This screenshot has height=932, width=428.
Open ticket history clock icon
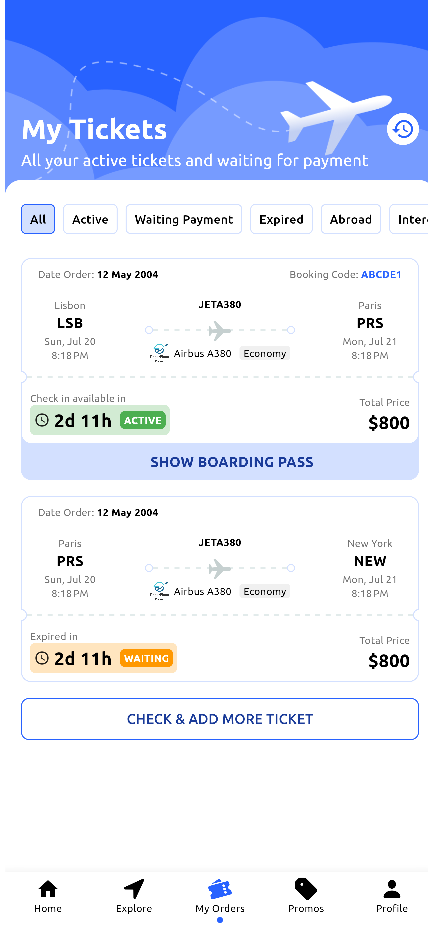403,129
